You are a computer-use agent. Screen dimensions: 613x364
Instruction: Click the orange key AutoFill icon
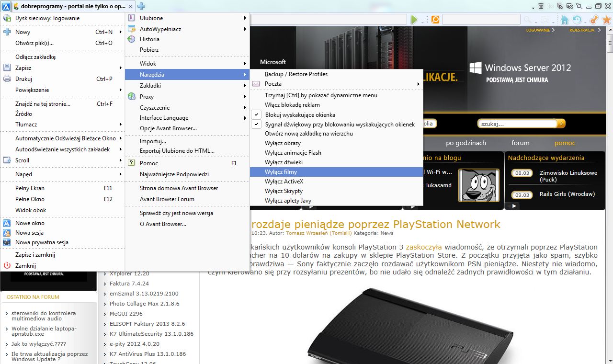pos(594,20)
